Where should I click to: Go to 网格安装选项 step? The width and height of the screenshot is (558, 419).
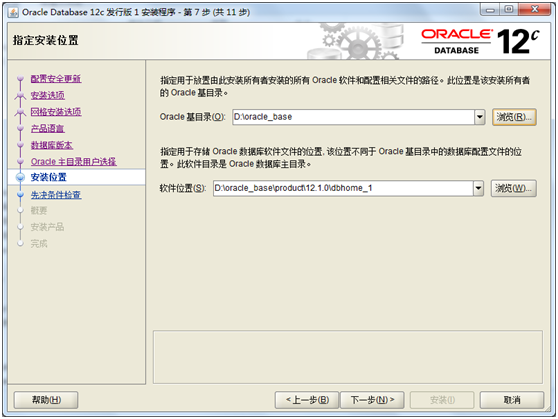(56, 112)
